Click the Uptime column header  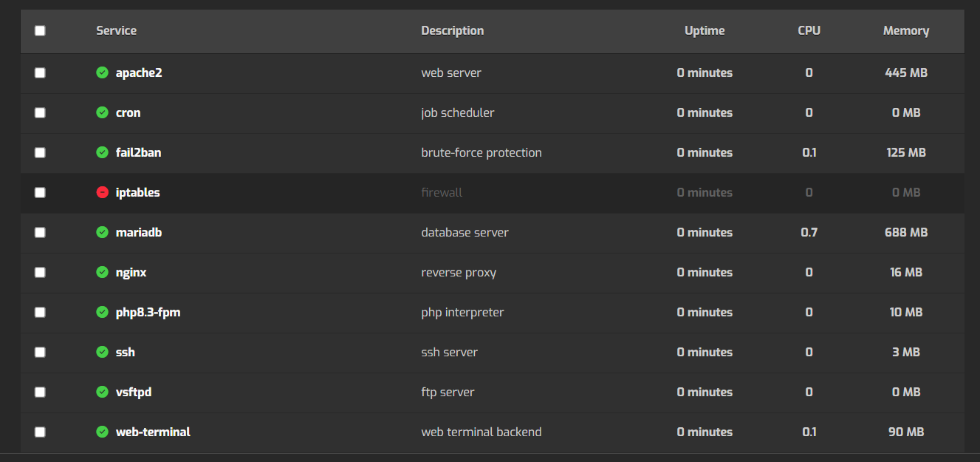click(x=705, y=31)
